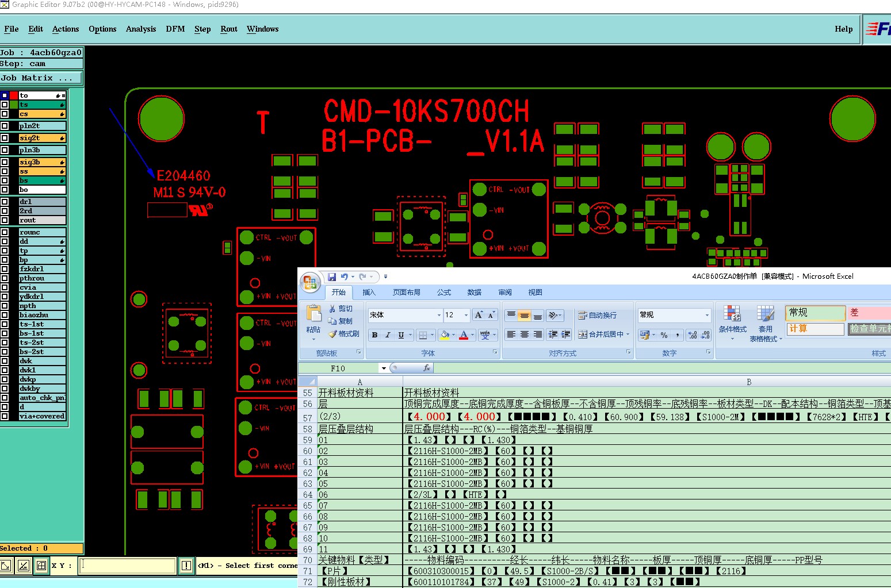Click the Increase Font Size icon
891x588 pixels.
(479, 315)
